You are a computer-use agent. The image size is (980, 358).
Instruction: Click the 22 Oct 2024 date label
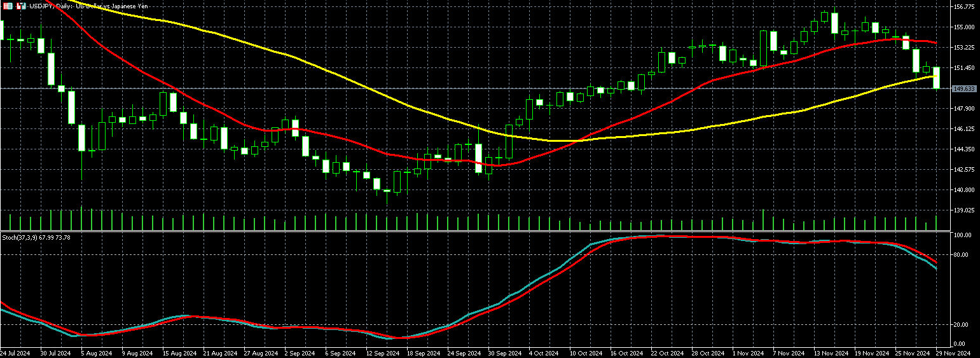pos(666,353)
